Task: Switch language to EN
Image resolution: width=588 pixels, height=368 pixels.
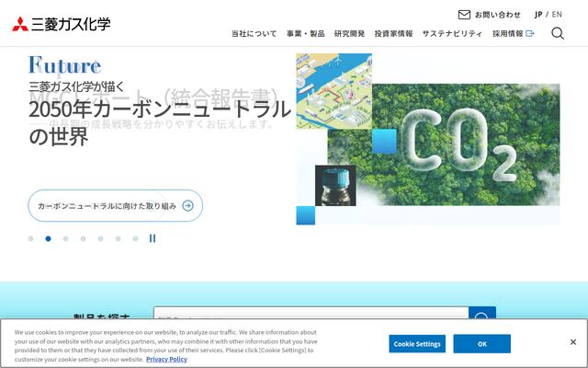Action: 557,15
